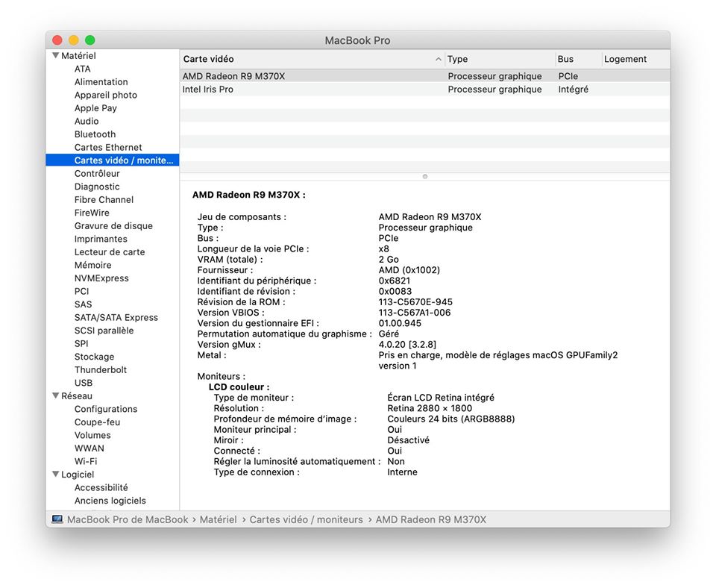The height and width of the screenshot is (588, 716).
Task: Select Configurations under Réseau
Action: pos(106,409)
